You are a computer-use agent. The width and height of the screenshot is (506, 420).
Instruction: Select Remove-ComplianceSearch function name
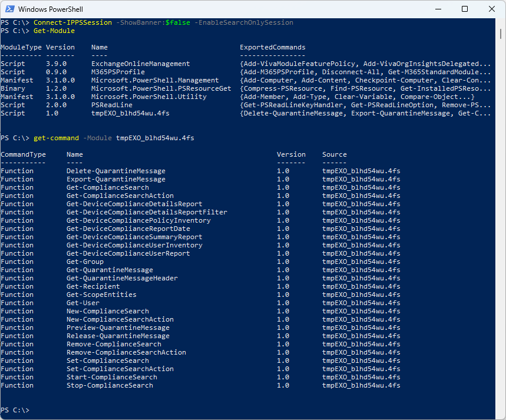pyautogui.click(x=114, y=344)
